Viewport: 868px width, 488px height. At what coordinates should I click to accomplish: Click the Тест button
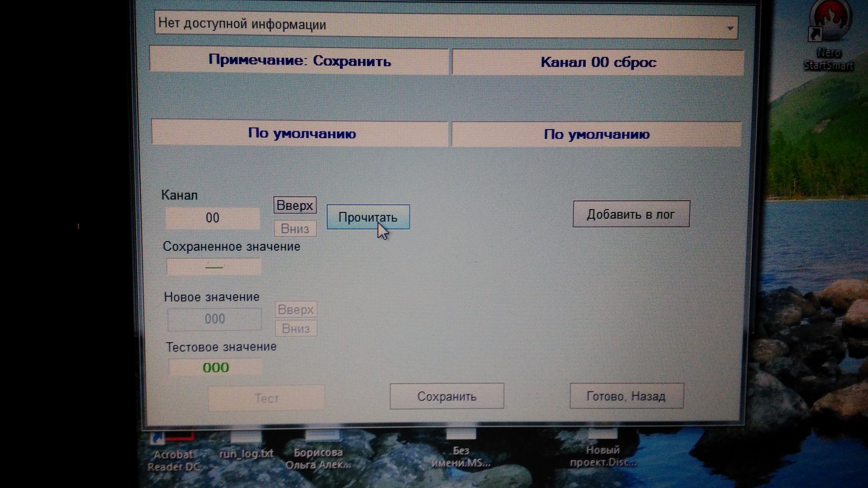point(266,398)
